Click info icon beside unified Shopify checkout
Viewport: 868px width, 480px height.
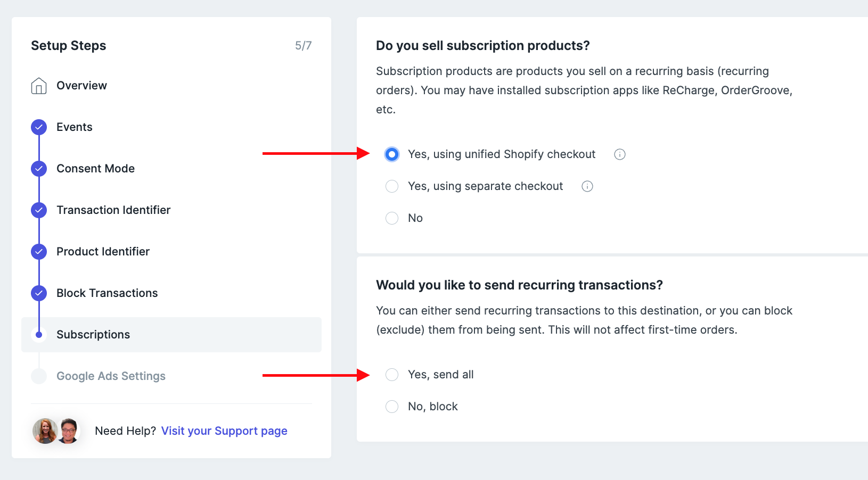click(620, 154)
